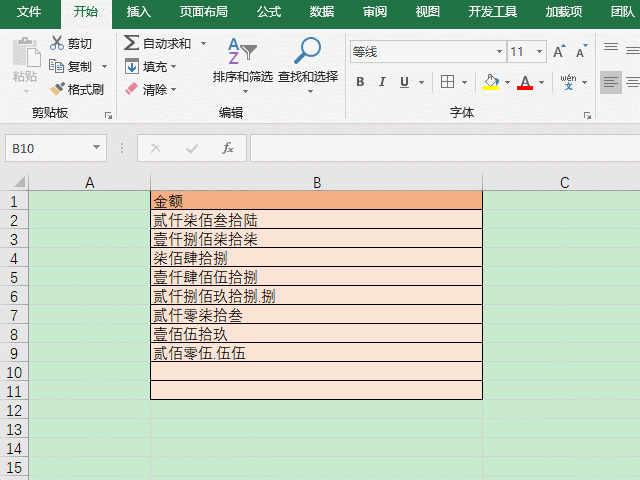Click the wén phonetic guide icon
Screen dimensions: 640x480
pos(568,82)
